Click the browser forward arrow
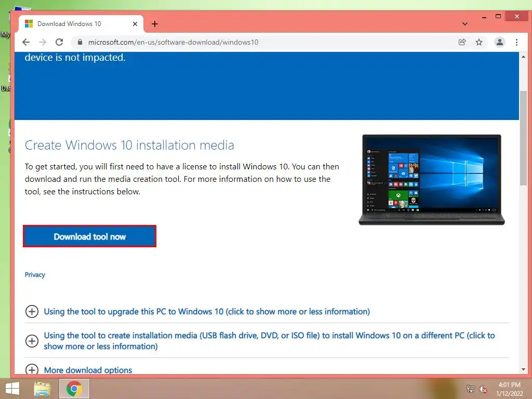The image size is (532, 399). pos(43,42)
